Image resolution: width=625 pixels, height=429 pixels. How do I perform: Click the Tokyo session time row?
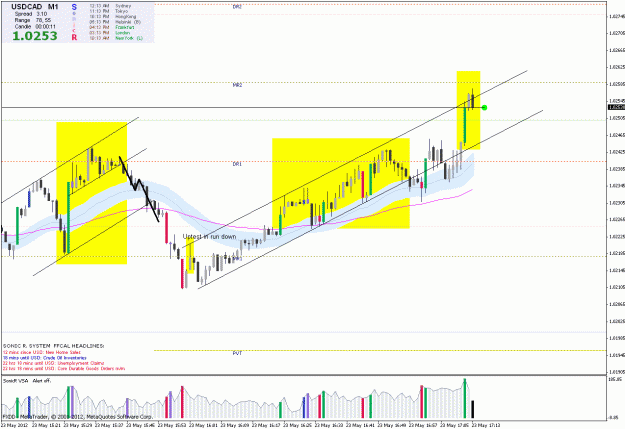pos(109,11)
